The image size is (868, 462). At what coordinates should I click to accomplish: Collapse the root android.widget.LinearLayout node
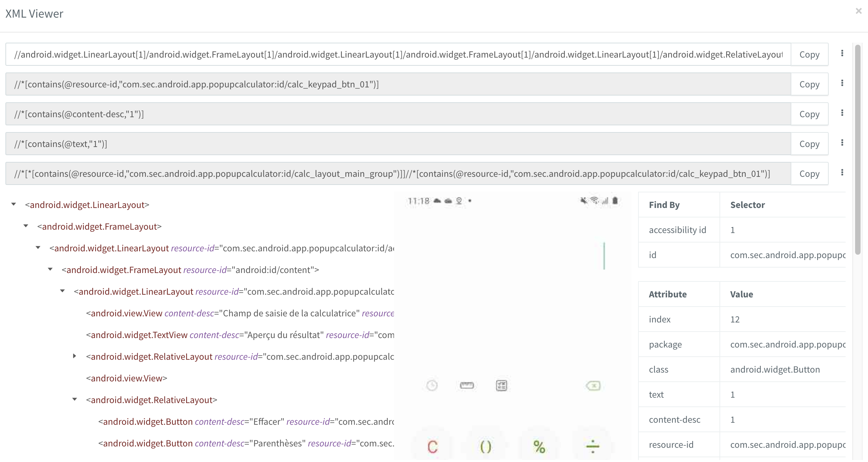14,204
